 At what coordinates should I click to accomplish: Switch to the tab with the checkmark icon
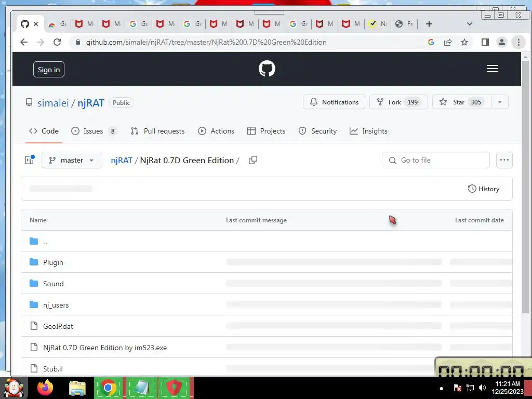coord(377,24)
